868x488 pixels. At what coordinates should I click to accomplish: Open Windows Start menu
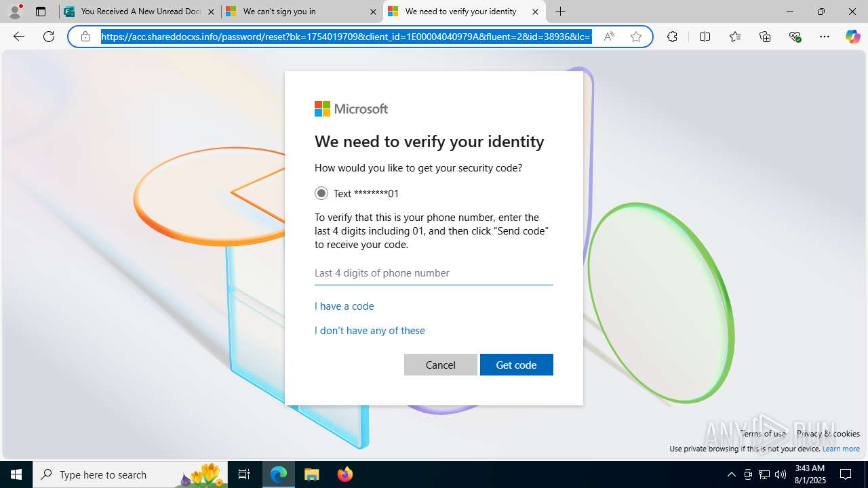(x=16, y=474)
